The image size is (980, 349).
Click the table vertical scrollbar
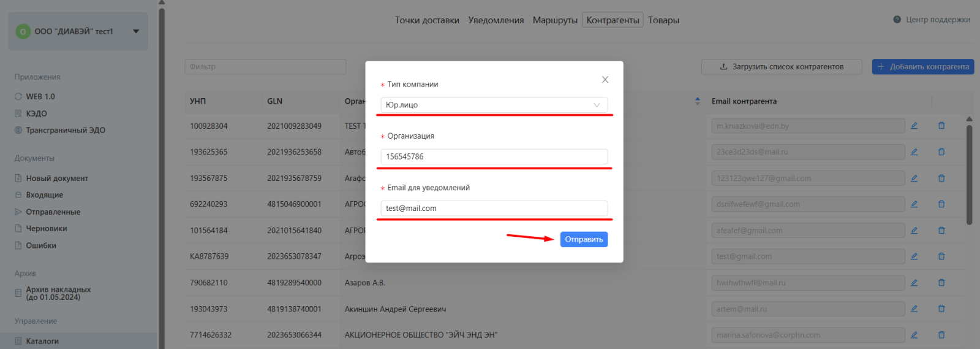coord(969,175)
